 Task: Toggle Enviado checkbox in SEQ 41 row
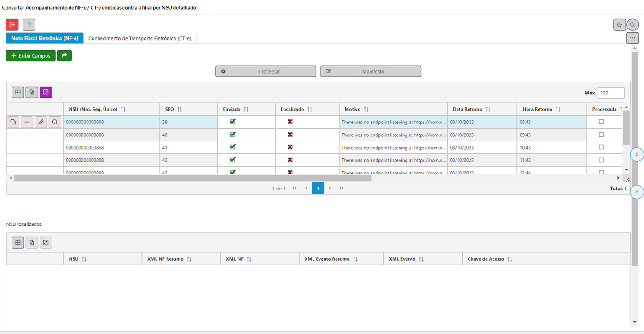[232, 147]
